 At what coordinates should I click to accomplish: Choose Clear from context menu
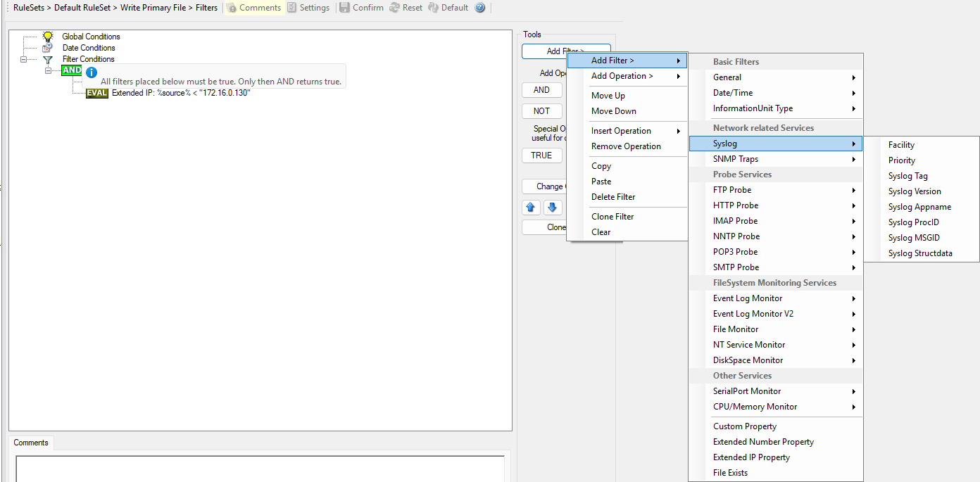[x=627, y=232]
